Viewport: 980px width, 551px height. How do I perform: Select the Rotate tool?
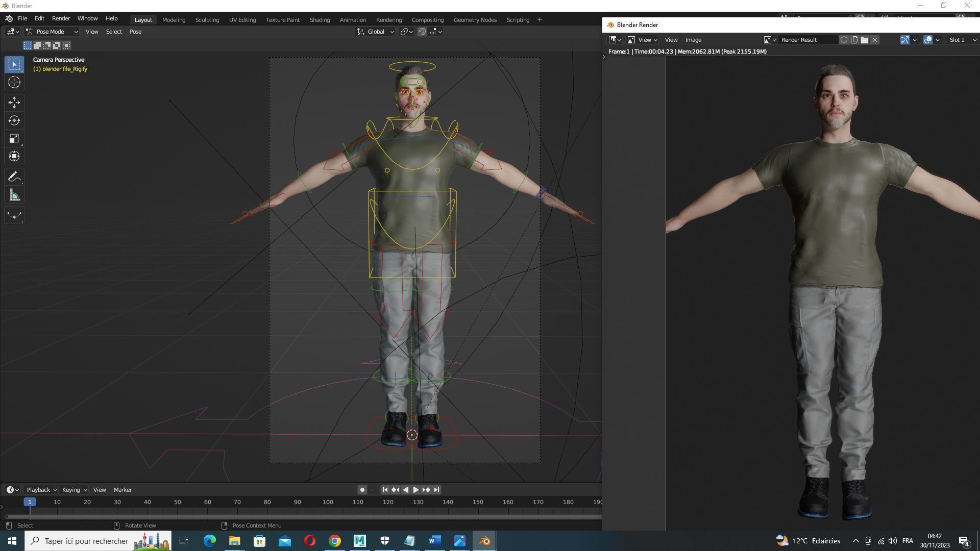click(14, 120)
